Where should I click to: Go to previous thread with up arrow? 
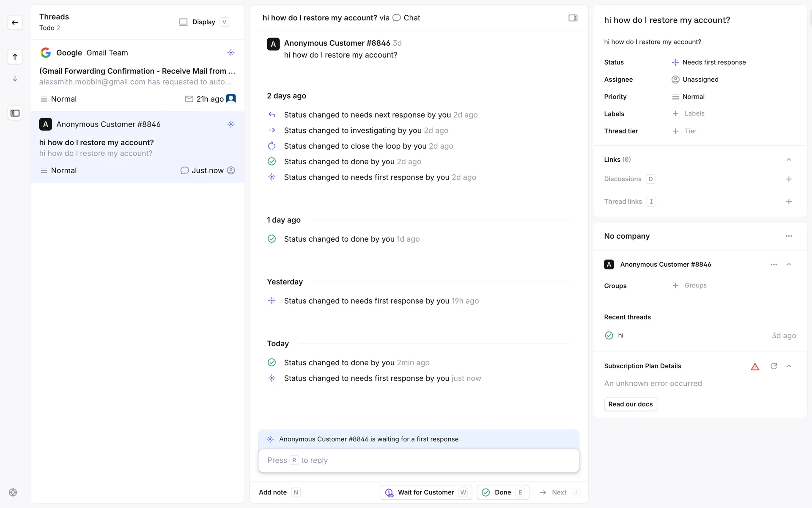15,57
